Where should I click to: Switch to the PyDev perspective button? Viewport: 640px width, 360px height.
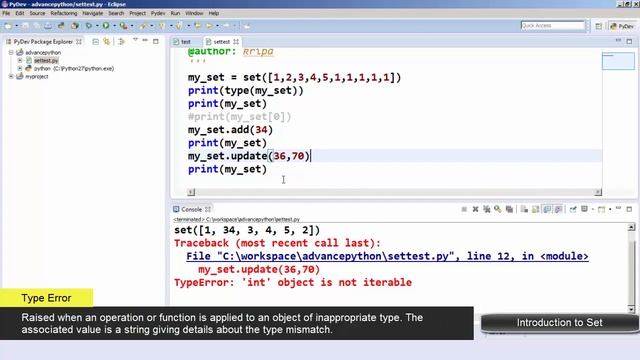622,26
